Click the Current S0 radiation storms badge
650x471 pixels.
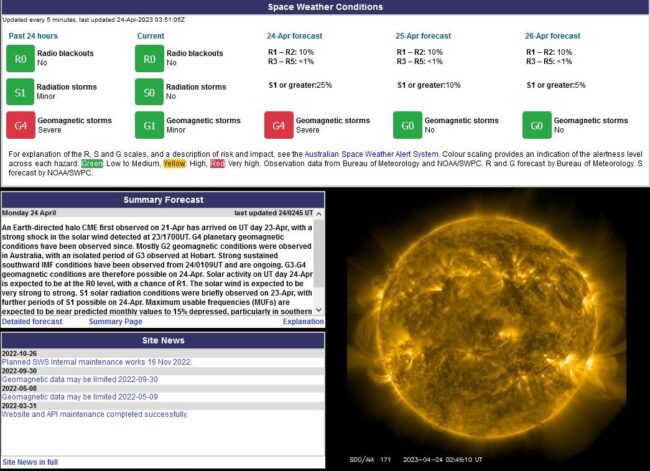click(x=149, y=92)
